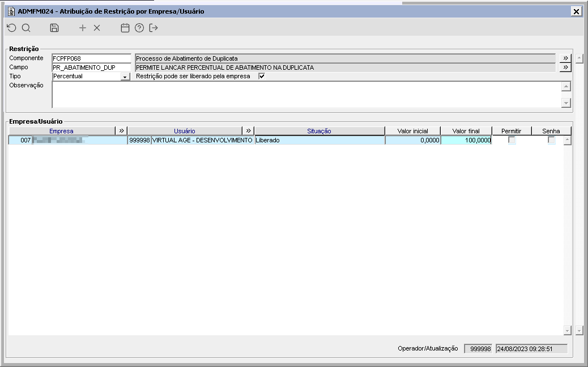This screenshot has height=367, width=588.
Task: Click the Observação scroll up arrow
Action: [x=566, y=86]
